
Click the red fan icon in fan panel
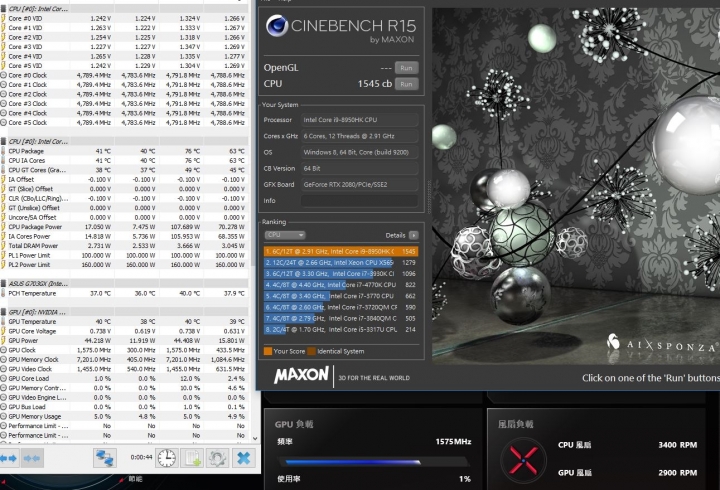click(523, 460)
